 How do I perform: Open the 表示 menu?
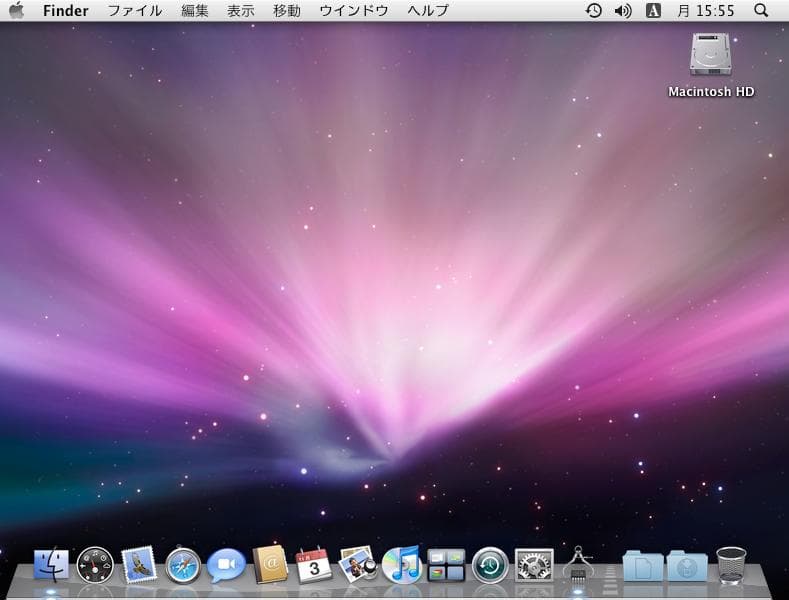click(241, 11)
